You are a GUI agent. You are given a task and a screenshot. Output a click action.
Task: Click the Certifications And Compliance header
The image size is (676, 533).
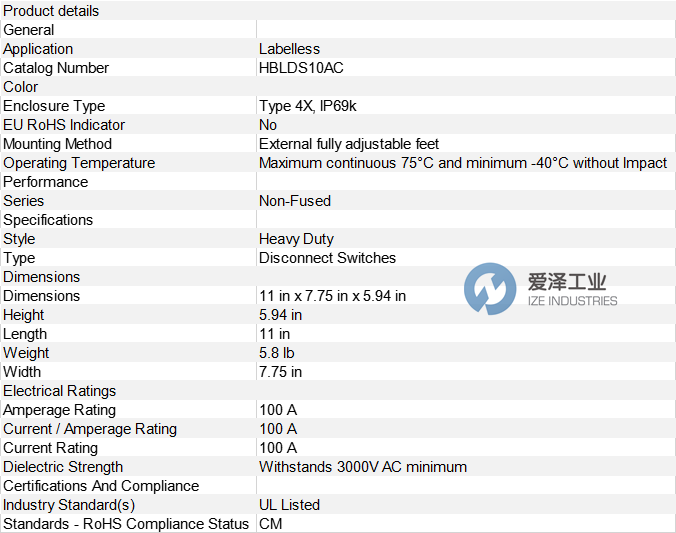pos(101,486)
